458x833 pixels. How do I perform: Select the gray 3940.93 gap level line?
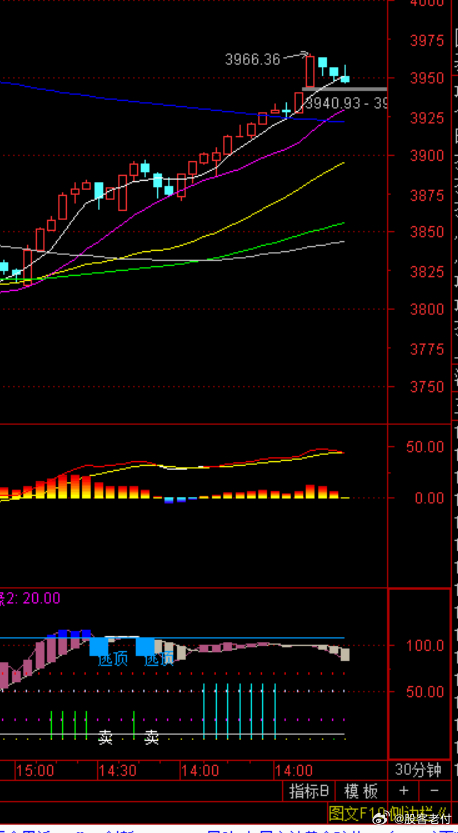[x=344, y=89]
